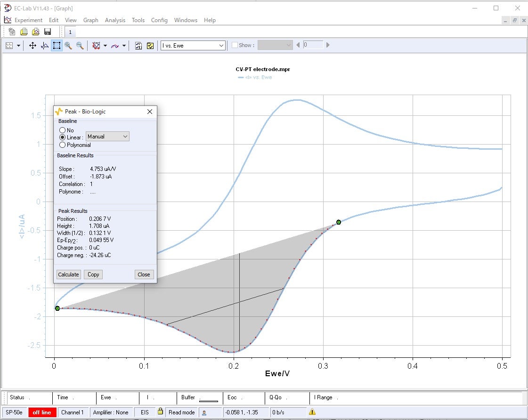This screenshot has width=528, height=420.
Task: Click the variable selection checklist icon
Action: point(138,45)
